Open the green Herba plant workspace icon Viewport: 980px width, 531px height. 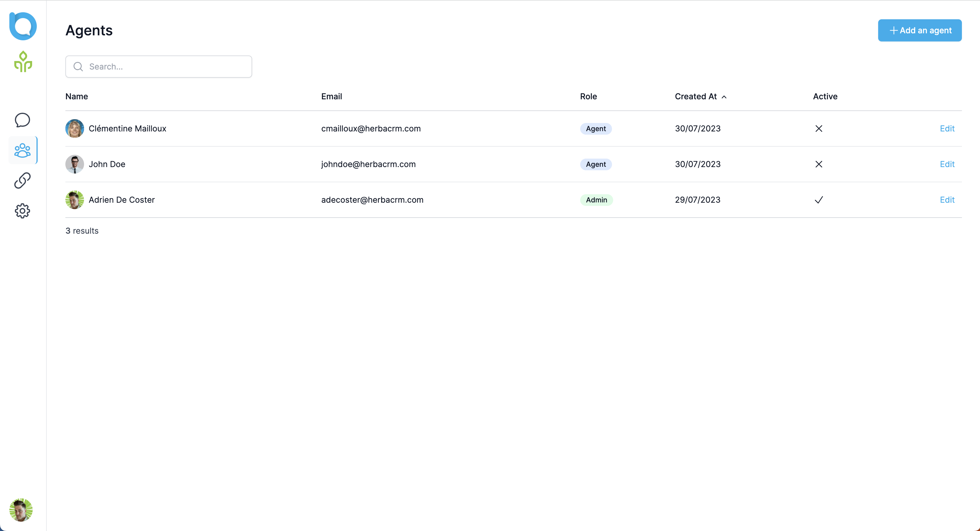[23, 62]
